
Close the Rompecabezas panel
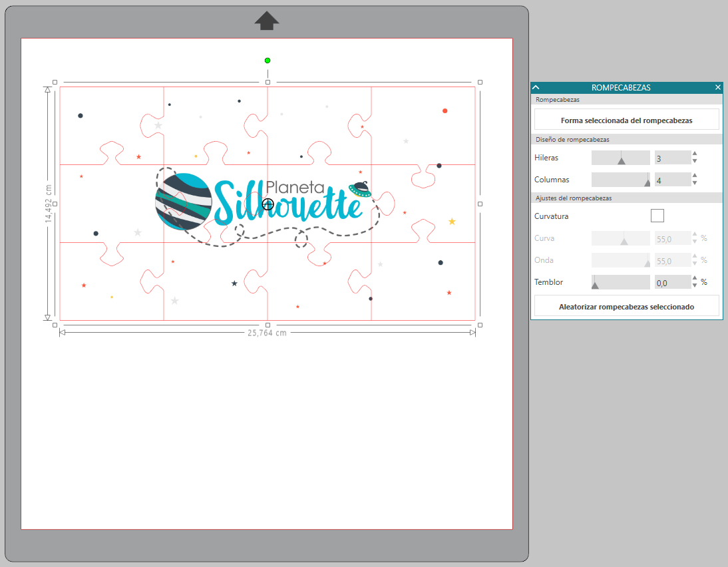click(x=718, y=87)
